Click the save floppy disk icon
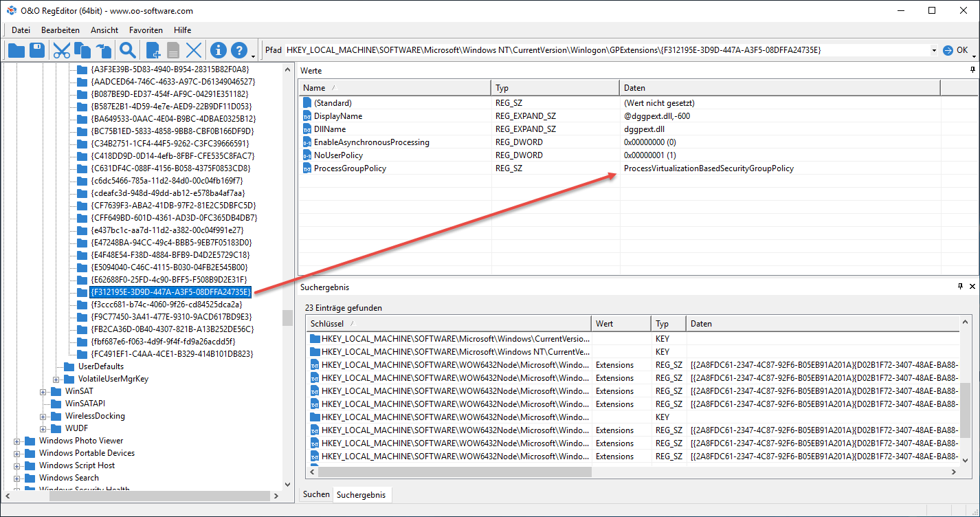Viewport: 980px width, 517px height. pyautogui.click(x=37, y=50)
